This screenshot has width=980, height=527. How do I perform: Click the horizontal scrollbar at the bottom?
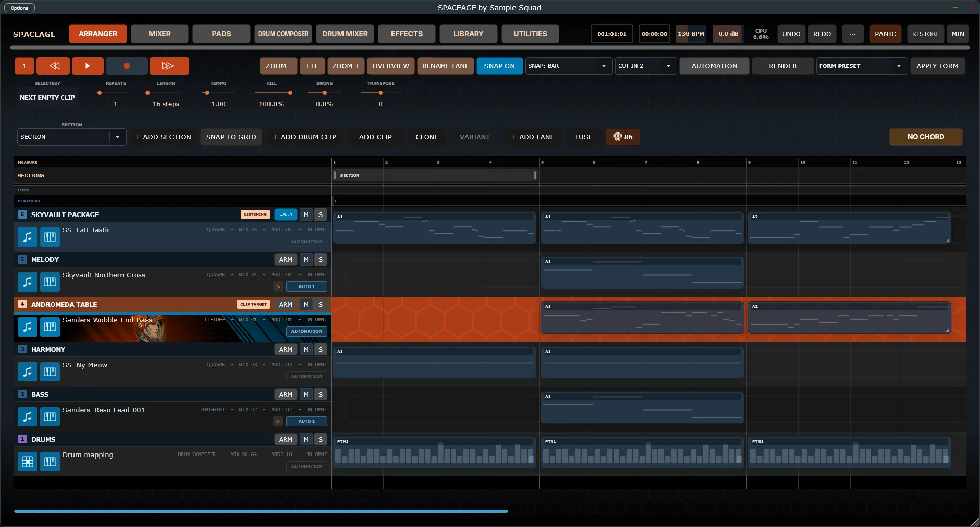click(261, 511)
